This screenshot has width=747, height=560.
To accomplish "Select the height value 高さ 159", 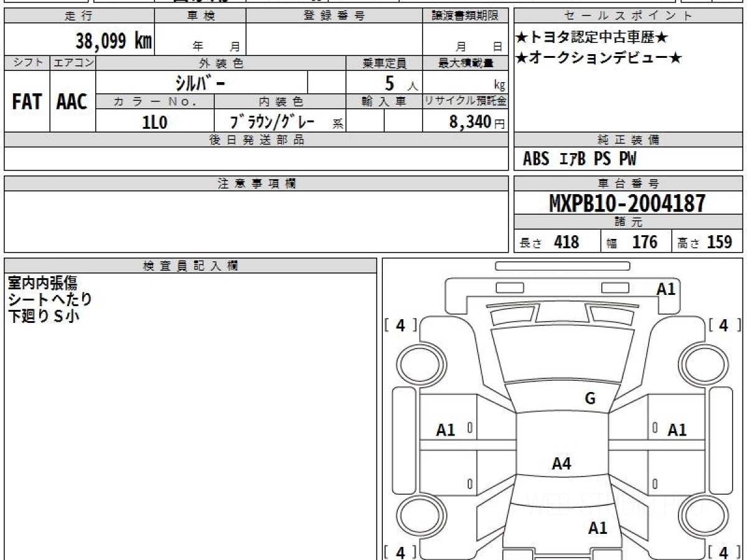I will (x=705, y=242).
